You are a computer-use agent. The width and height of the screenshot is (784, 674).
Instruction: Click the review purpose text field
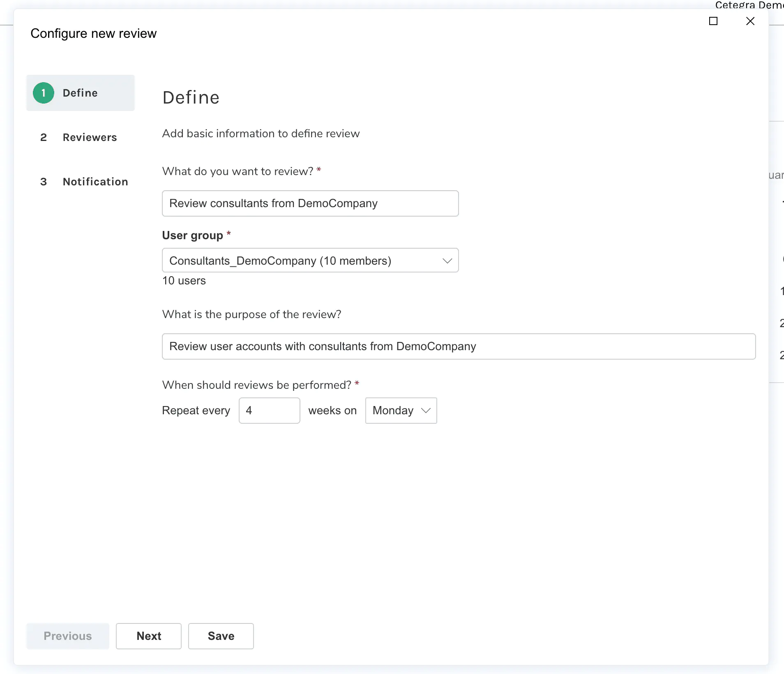point(459,346)
